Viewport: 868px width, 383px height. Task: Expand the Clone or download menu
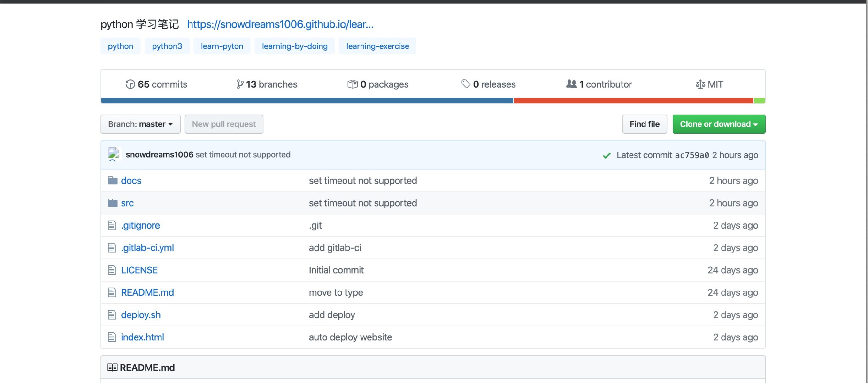coord(719,124)
